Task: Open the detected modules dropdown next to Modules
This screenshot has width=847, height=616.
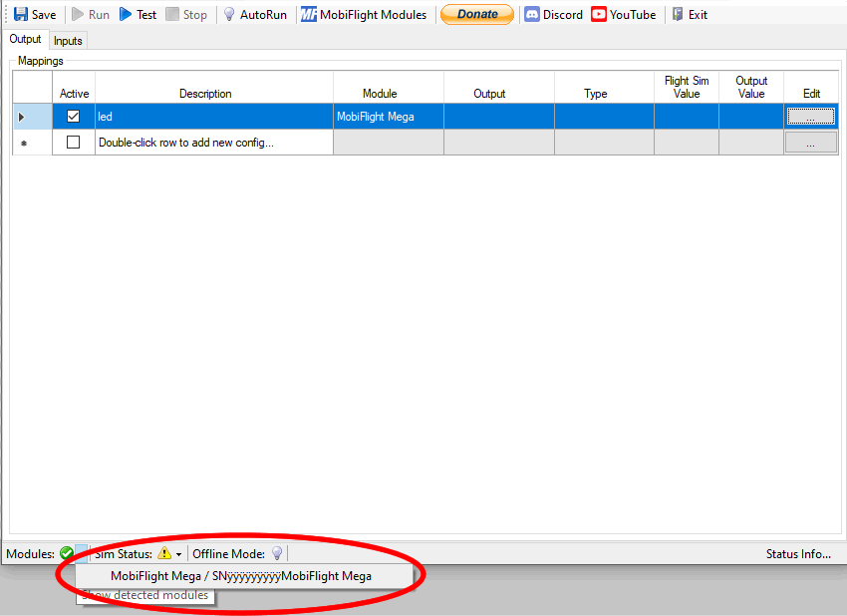Action: (x=81, y=553)
